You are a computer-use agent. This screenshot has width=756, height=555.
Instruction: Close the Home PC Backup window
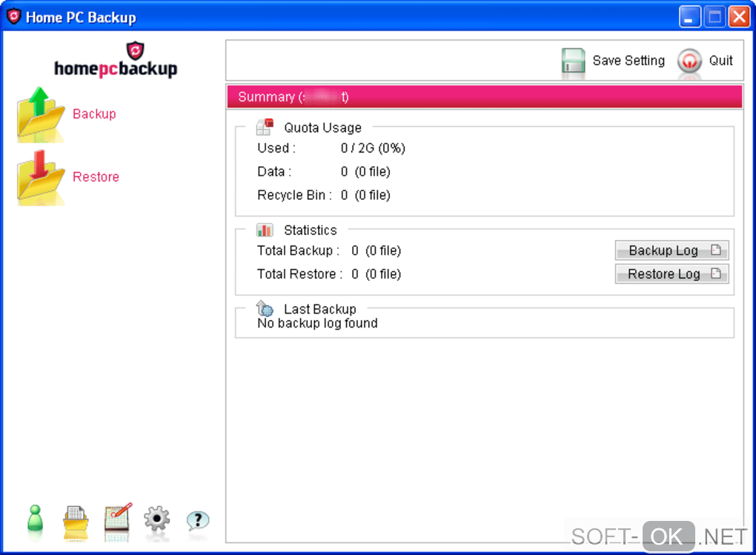tap(739, 17)
